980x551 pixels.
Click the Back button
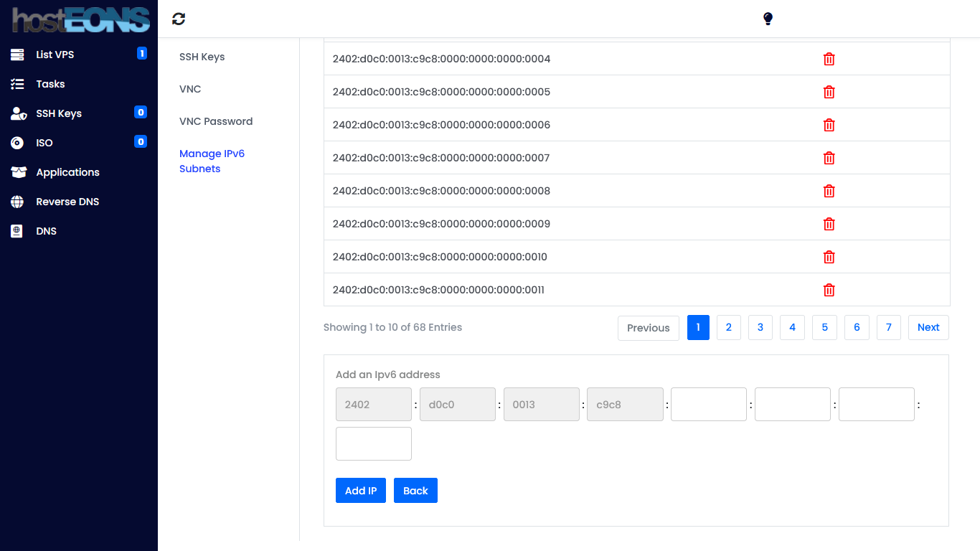tap(415, 491)
